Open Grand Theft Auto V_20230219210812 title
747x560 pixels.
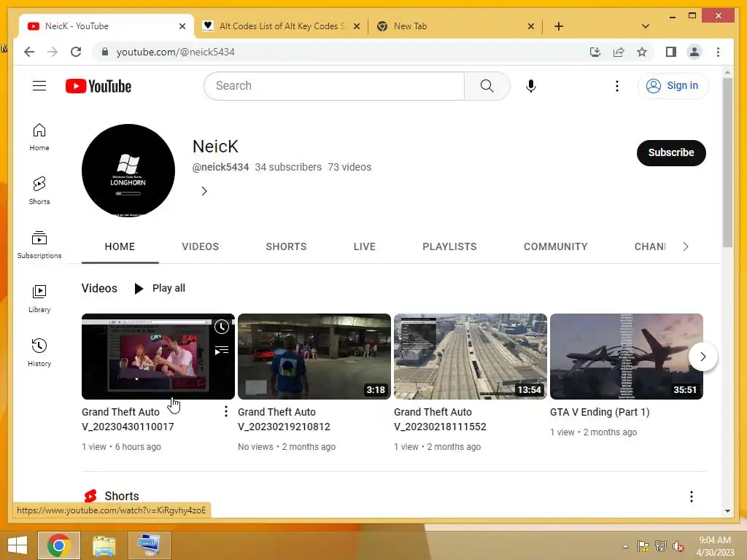(284, 419)
